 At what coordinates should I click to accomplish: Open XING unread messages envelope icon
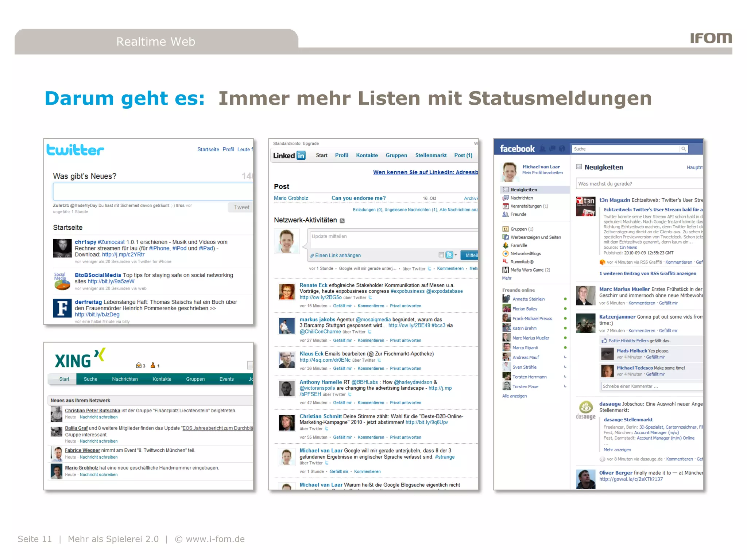tap(139, 365)
